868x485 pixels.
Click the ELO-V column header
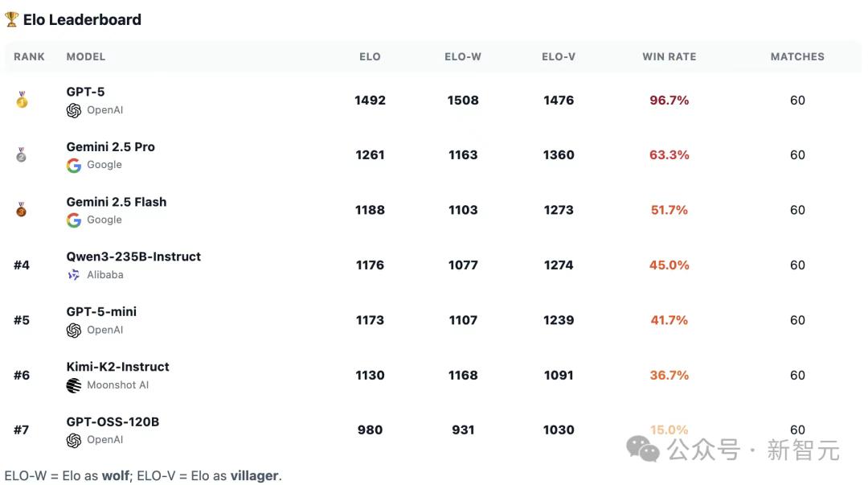click(x=559, y=57)
